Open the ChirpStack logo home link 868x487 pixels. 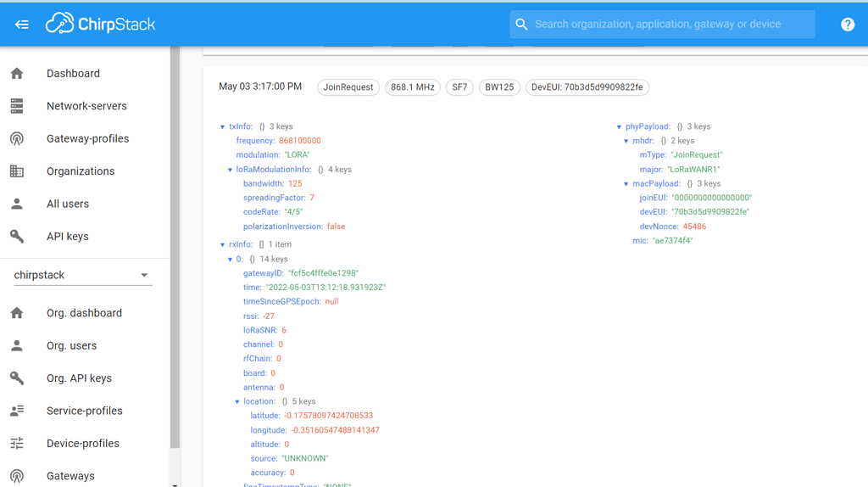point(100,24)
